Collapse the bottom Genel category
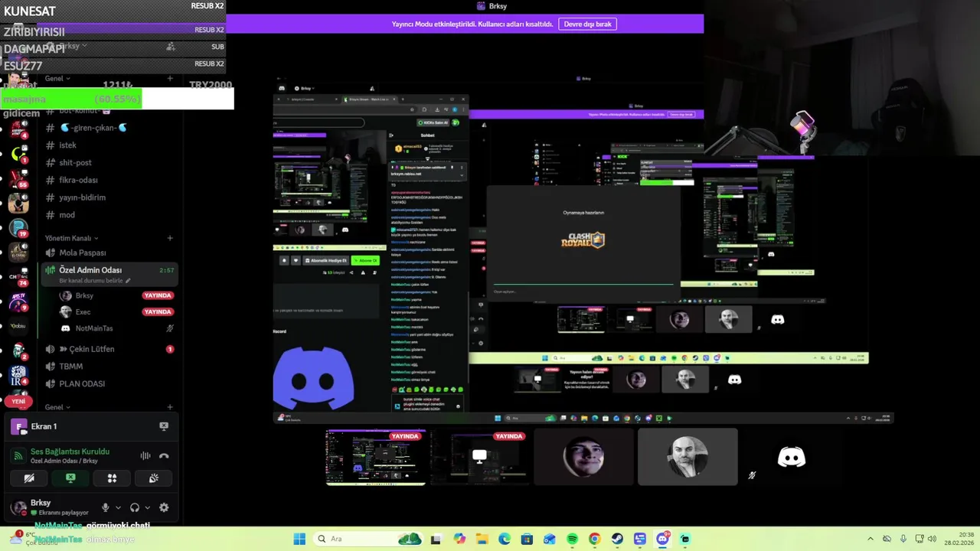Image resolution: width=980 pixels, height=551 pixels. pos(57,407)
